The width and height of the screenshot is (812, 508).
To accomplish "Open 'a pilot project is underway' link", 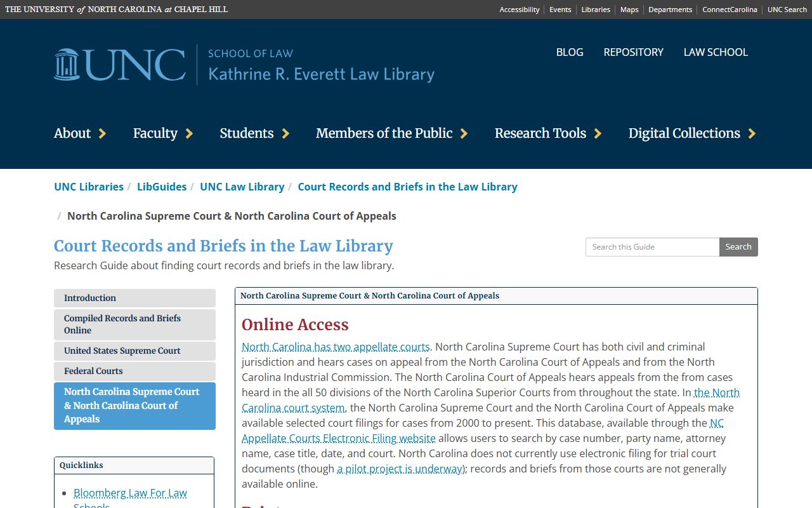I will coord(400,469).
